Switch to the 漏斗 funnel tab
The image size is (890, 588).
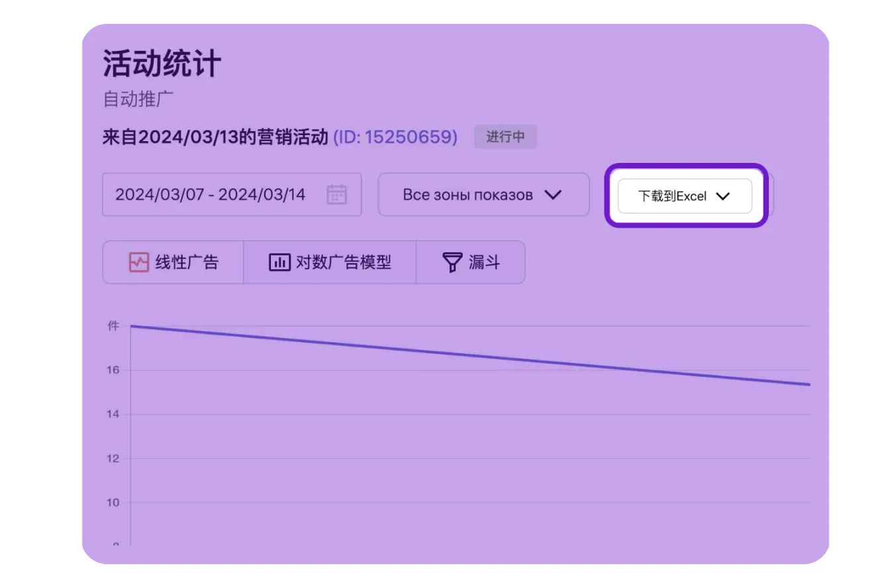[471, 262]
